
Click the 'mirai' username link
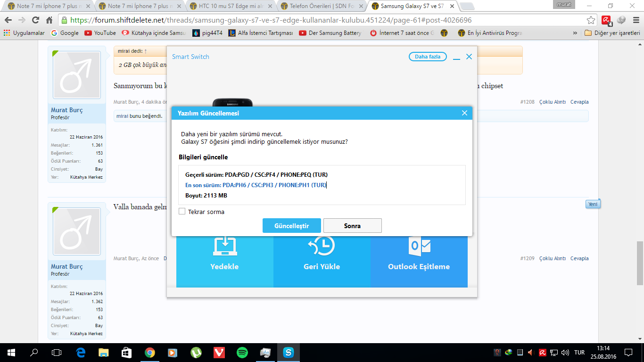pos(123,116)
